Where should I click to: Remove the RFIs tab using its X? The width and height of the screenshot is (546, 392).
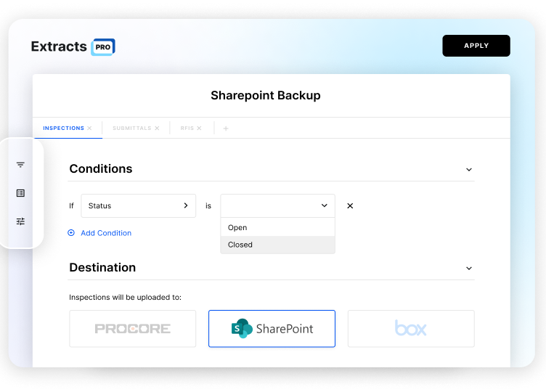pyautogui.click(x=200, y=128)
